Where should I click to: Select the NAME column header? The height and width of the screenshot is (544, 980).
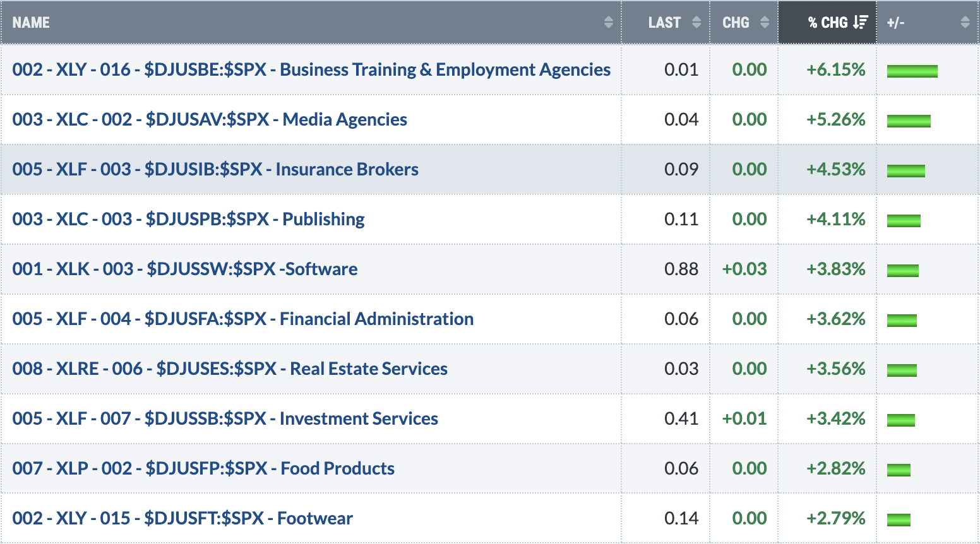click(31, 23)
